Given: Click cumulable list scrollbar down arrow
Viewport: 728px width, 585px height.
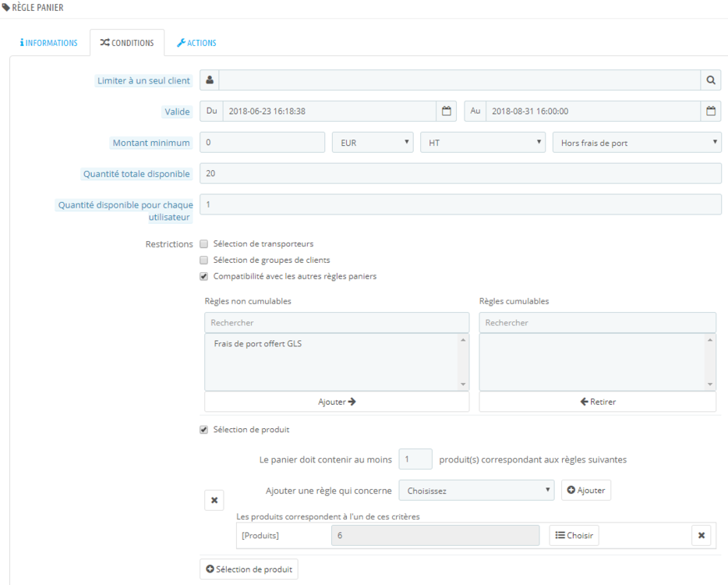Looking at the screenshot, I should pyautogui.click(x=710, y=385).
